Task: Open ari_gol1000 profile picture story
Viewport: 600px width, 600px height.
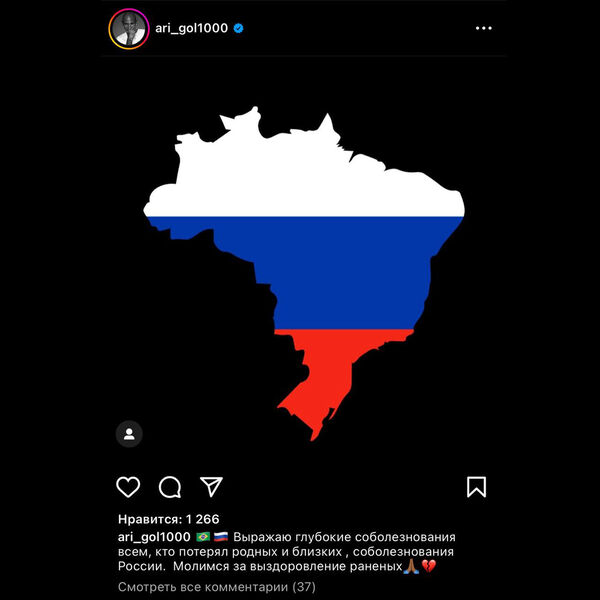Action: (x=129, y=29)
